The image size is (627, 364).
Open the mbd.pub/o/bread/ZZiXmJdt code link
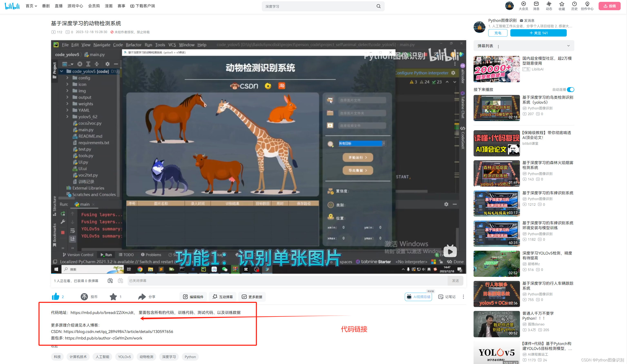click(x=102, y=312)
